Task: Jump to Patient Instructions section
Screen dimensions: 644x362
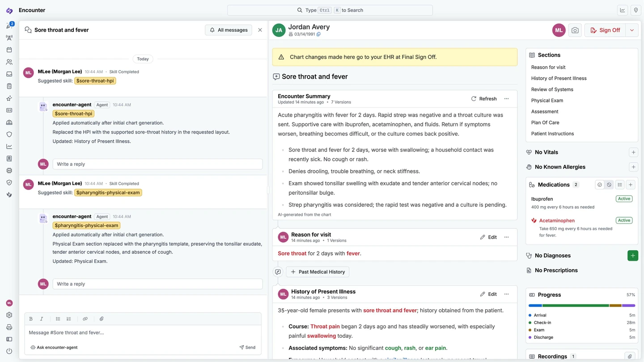Action: (x=553, y=134)
